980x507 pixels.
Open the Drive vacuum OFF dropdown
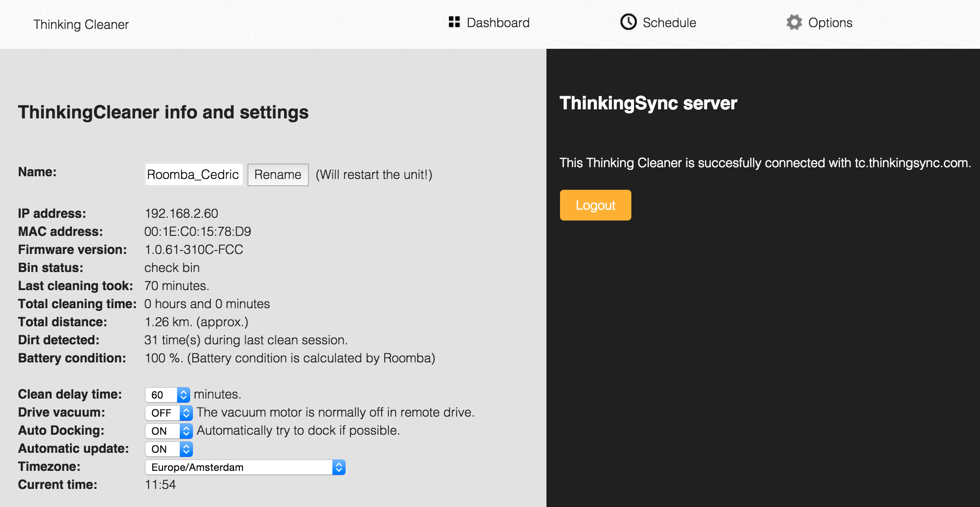point(169,413)
